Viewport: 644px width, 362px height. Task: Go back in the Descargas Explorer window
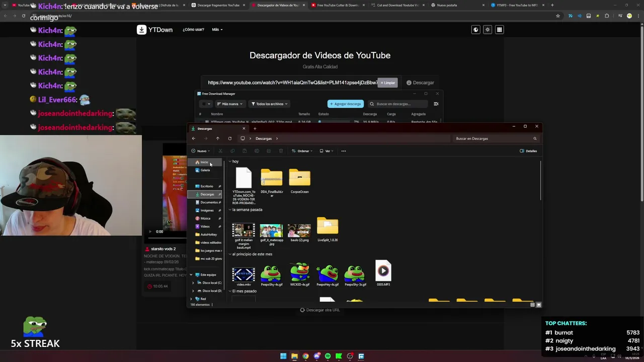click(x=193, y=138)
